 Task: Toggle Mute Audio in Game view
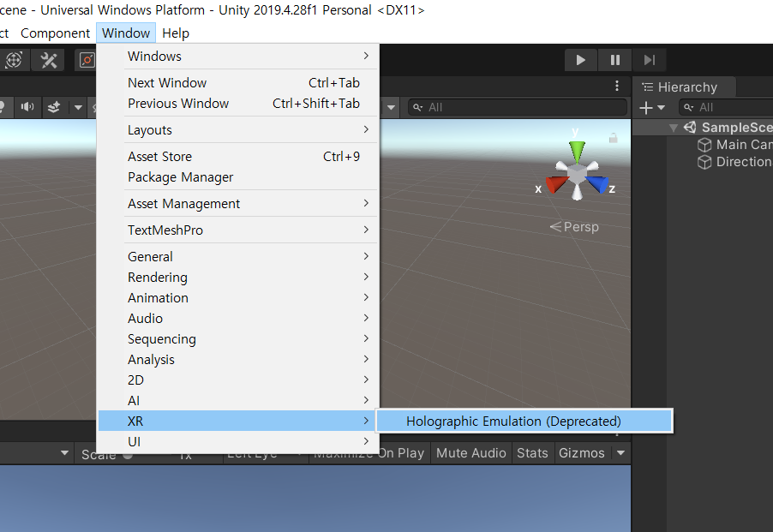coord(470,453)
